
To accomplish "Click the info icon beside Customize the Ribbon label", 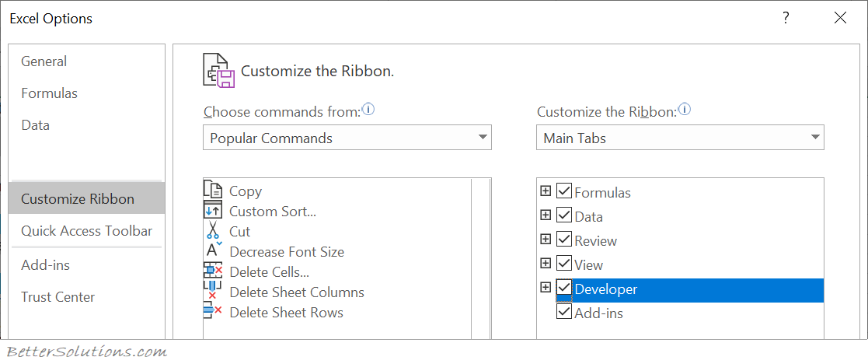I will 685,109.
